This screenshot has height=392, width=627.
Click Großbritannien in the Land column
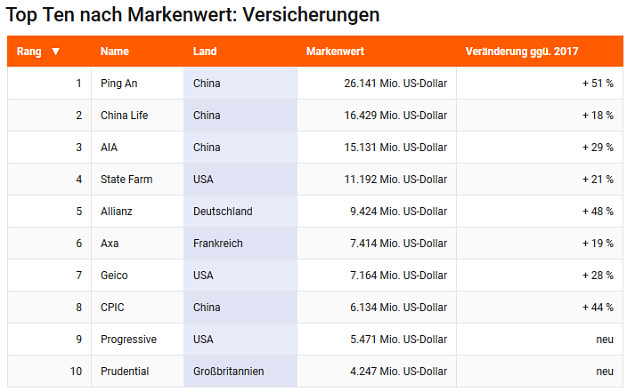[229, 371]
